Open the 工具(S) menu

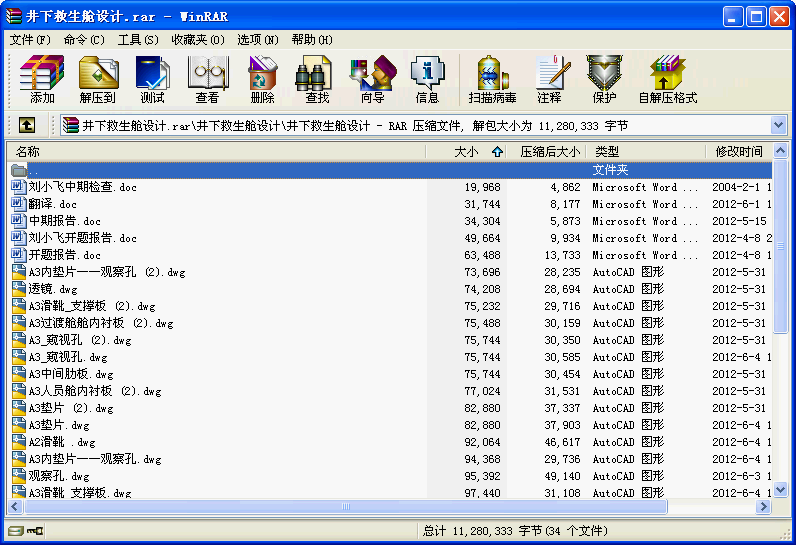138,40
